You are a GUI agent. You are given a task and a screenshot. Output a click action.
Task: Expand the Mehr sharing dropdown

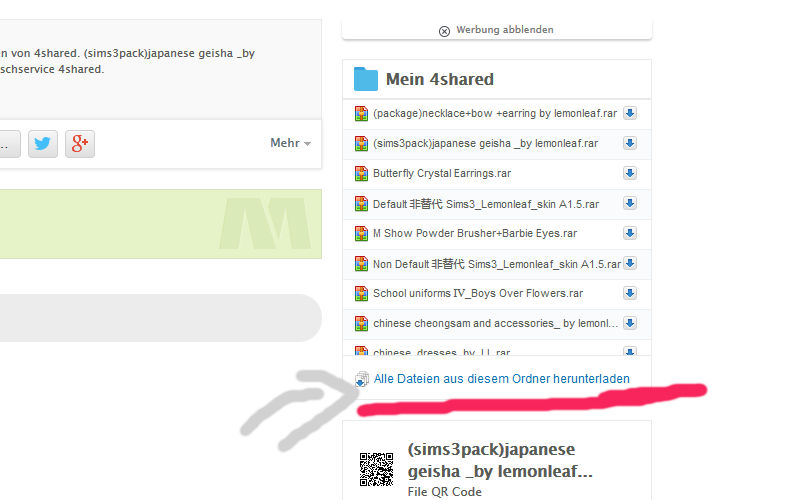290,143
